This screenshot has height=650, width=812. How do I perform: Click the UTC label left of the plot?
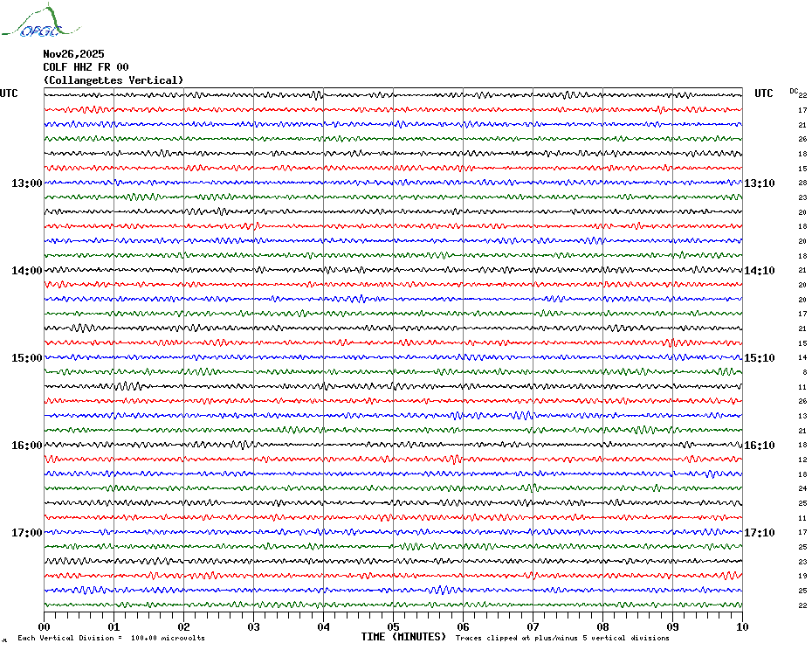tap(9, 93)
